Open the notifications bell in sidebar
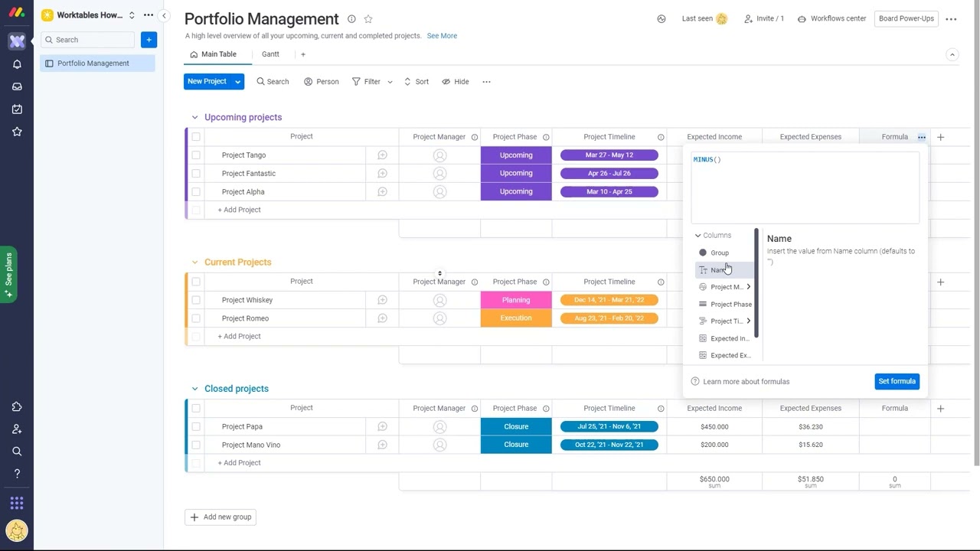This screenshot has width=980, height=551. click(x=17, y=64)
